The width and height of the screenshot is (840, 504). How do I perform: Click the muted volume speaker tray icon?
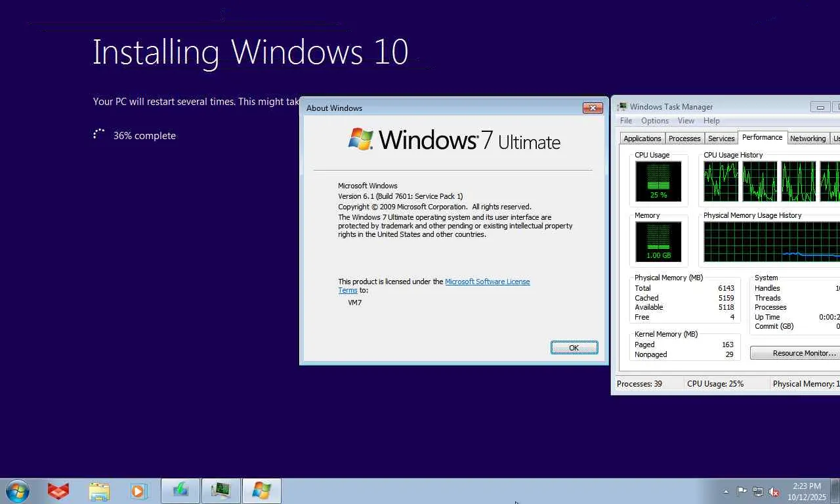[x=774, y=492]
